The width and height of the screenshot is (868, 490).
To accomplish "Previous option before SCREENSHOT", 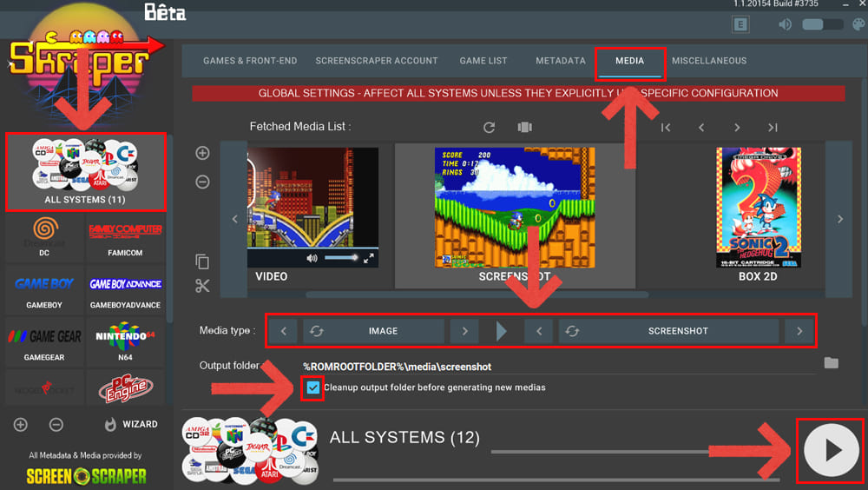I will (x=539, y=331).
